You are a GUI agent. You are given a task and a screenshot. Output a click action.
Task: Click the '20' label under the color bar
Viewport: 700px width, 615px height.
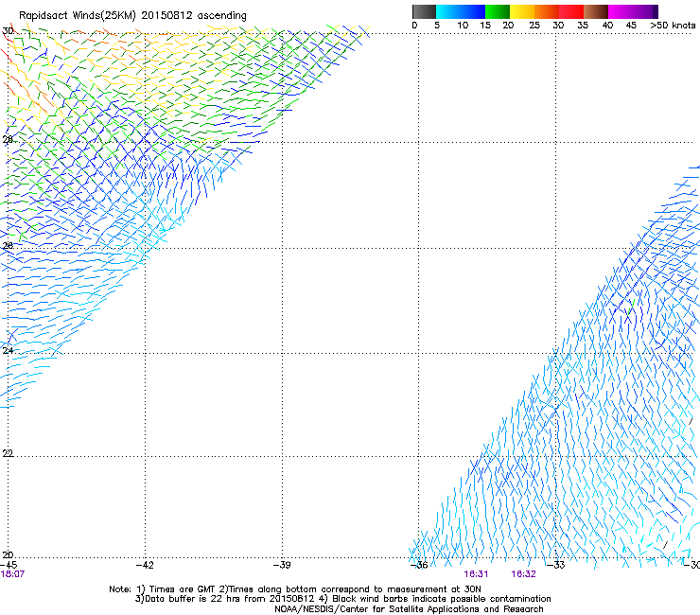[x=508, y=26]
